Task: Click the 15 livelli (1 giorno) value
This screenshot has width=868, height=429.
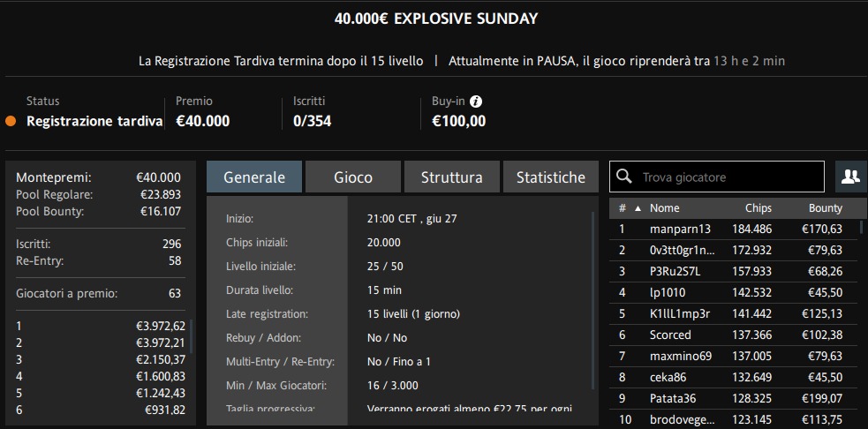Action: point(413,314)
